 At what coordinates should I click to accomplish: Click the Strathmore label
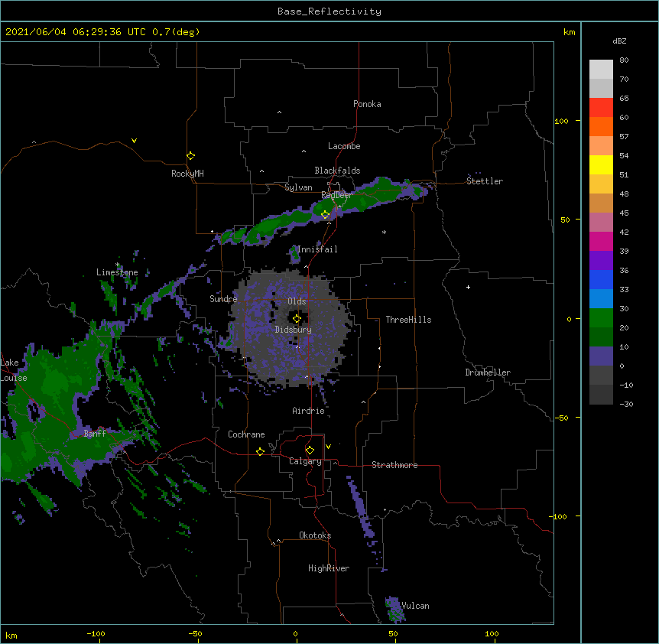tap(394, 465)
